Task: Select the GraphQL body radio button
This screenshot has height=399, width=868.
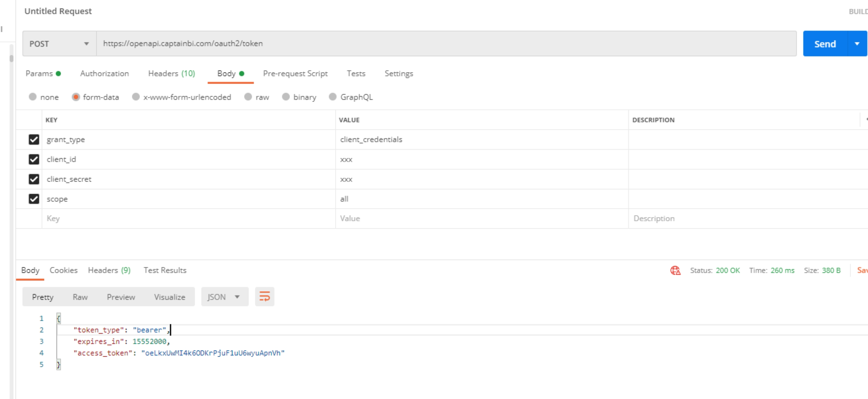Action: [x=333, y=97]
